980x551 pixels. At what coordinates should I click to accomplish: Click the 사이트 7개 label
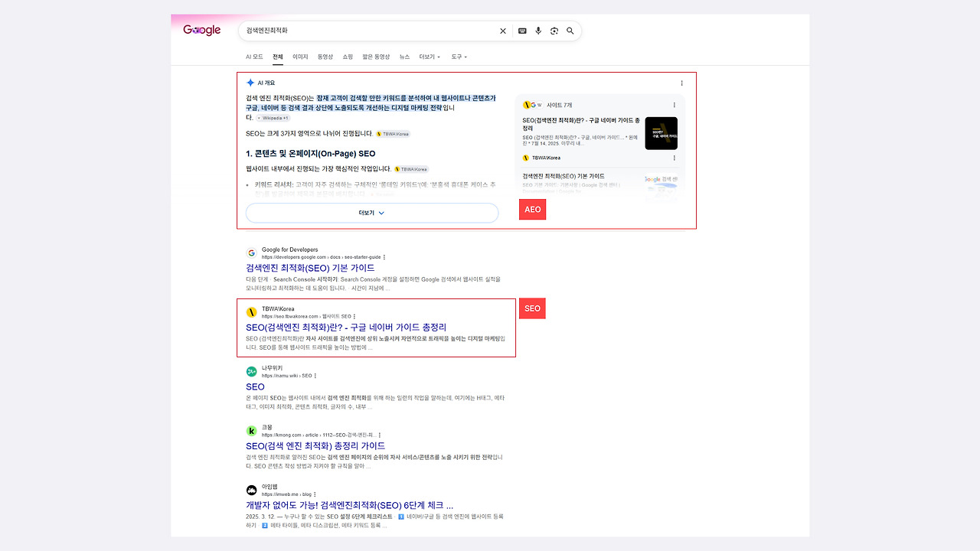(x=559, y=105)
